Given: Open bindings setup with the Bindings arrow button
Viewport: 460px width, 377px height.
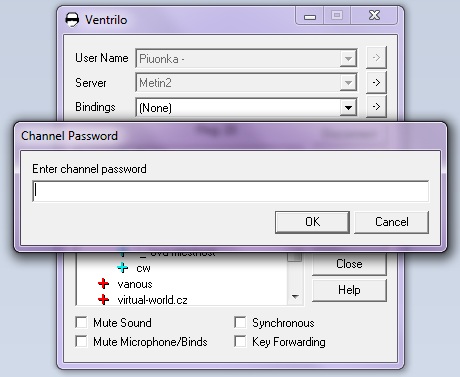Looking at the screenshot, I should 376,107.
